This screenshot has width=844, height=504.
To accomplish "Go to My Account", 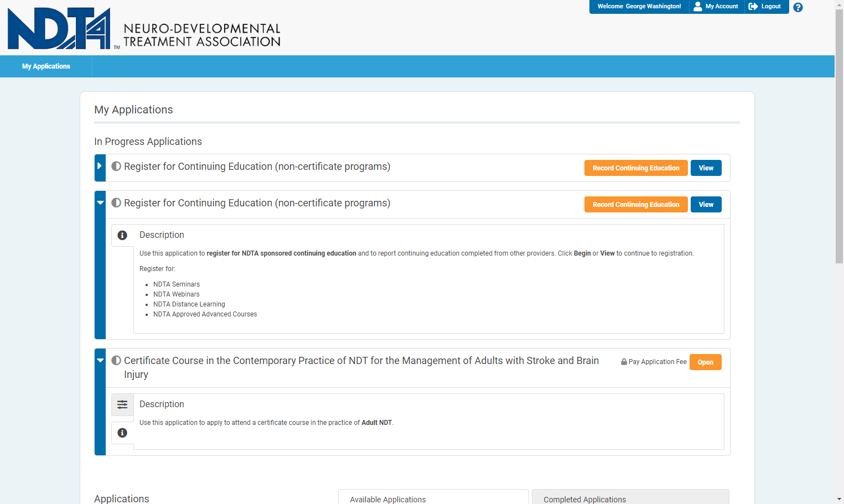I will [717, 7].
